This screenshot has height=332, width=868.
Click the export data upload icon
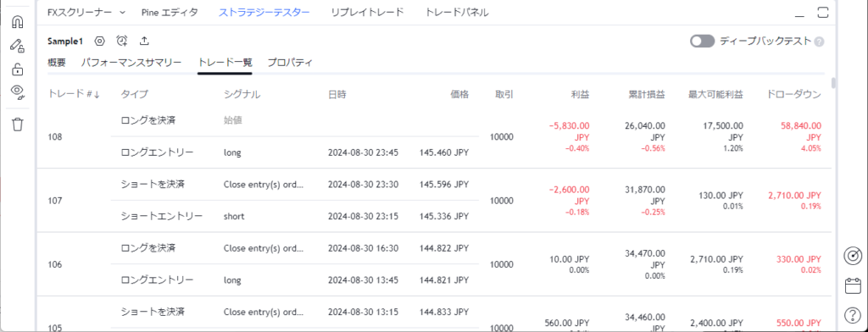tap(144, 41)
